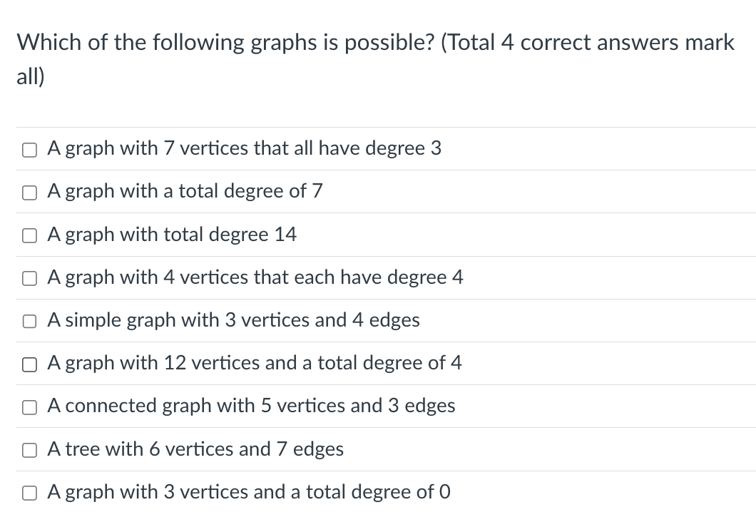
Task: Check the option with 4 vertices of degree 4
Action: (29, 278)
